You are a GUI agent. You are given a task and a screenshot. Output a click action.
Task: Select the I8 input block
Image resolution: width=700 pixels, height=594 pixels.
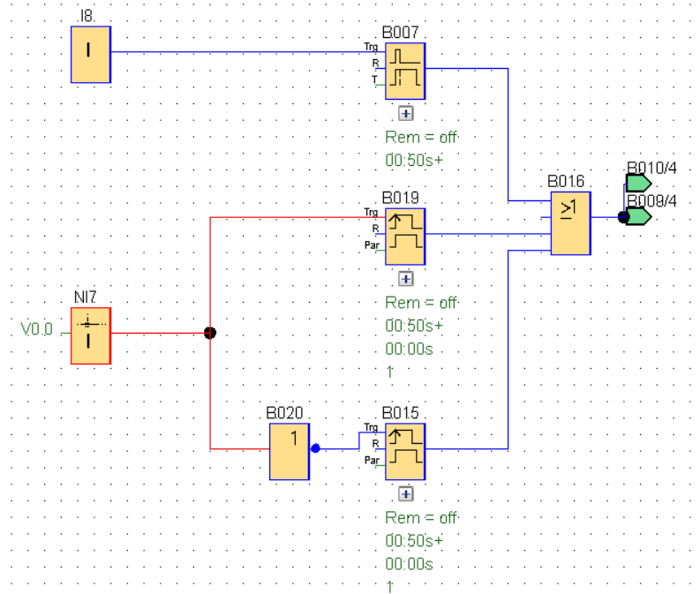click(91, 55)
